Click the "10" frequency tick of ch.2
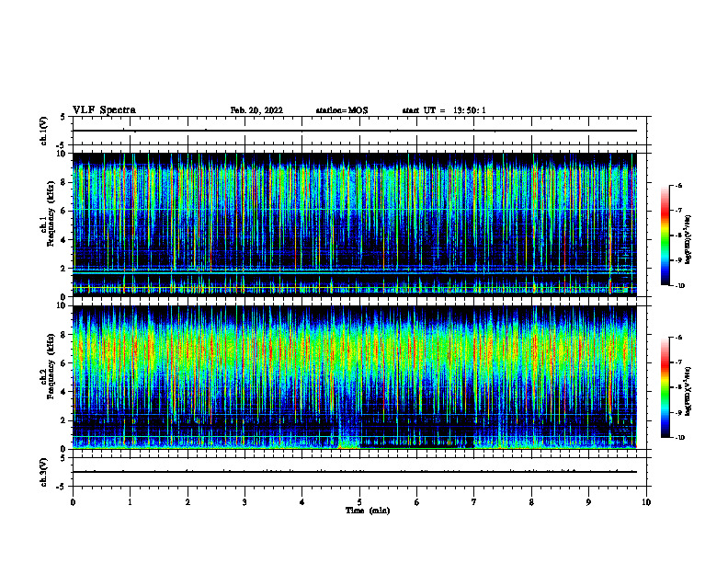 point(63,305)
